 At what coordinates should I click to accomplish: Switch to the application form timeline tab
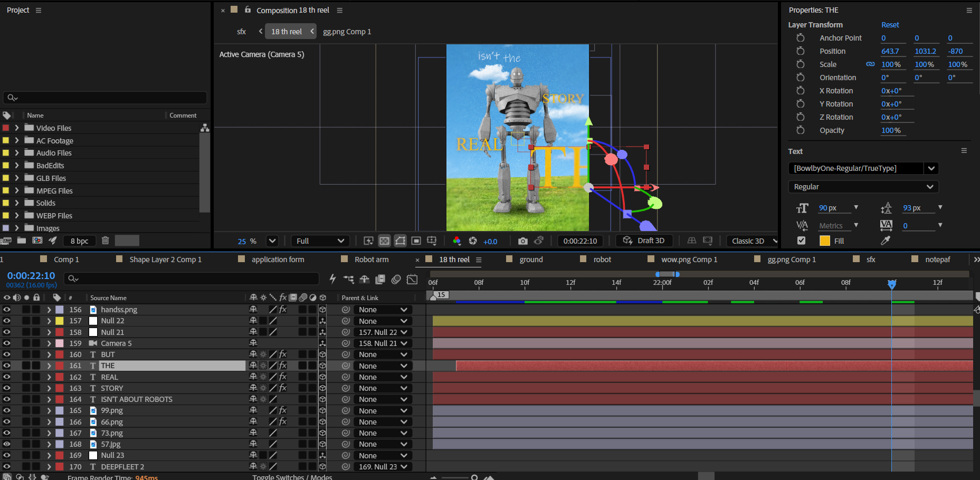(278, 260)
